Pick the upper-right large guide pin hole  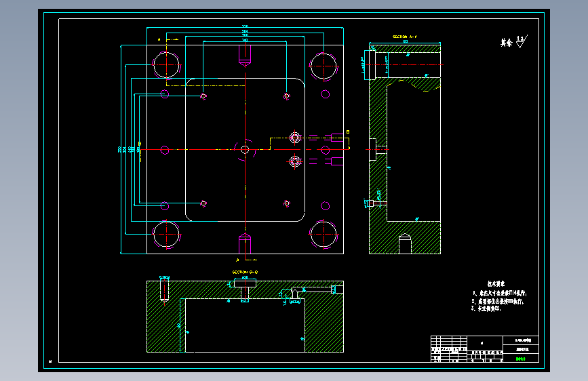324,66
